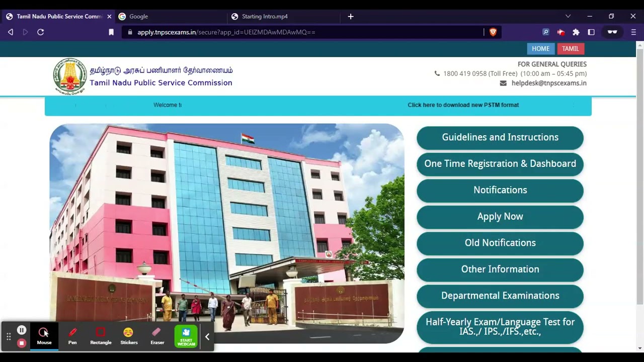Collapse the recorder toolbar with the chevron arrow
The image size is (644, 362).
click(207, 337)
